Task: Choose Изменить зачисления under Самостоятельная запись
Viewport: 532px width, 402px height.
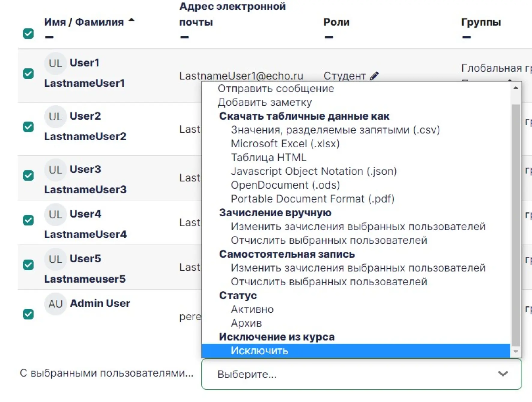Action: pos(356,268)
